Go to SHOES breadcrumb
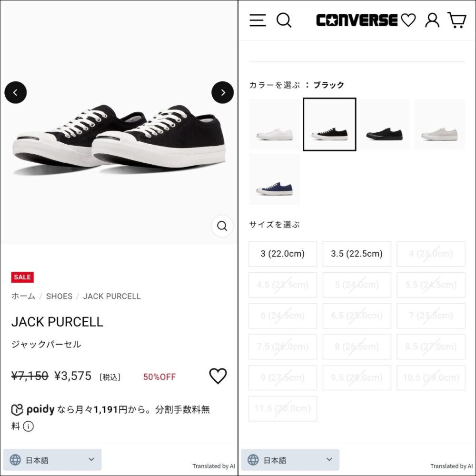Image resolution: width=476 pixels, height=476 pixels. [59, 296]
